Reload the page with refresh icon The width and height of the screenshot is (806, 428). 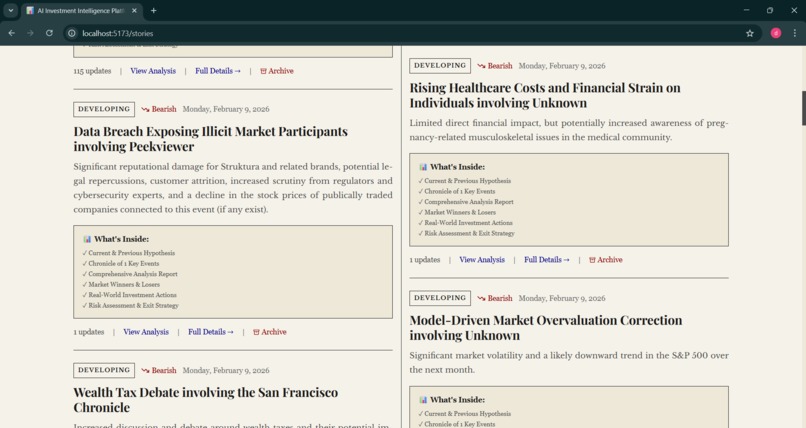49,33
